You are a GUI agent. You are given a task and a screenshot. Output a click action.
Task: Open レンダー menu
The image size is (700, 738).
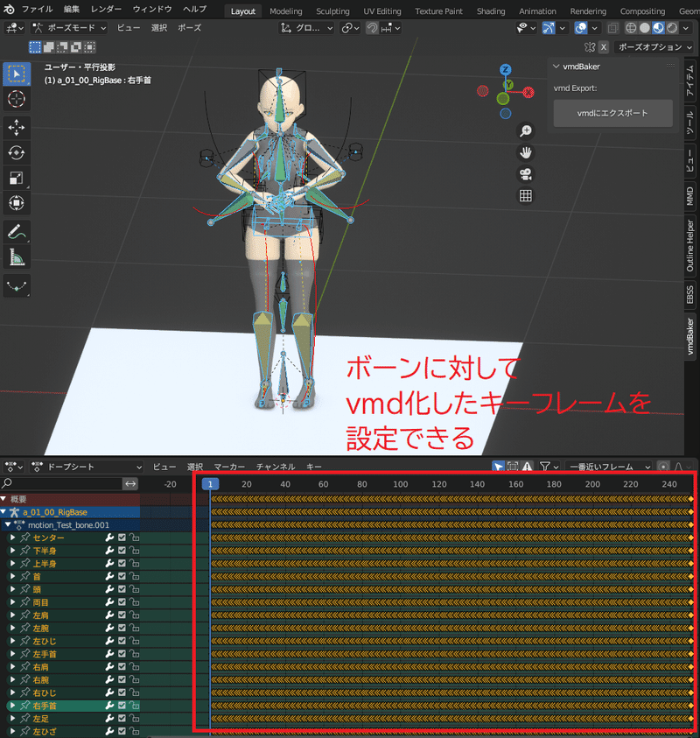(107, 9)
